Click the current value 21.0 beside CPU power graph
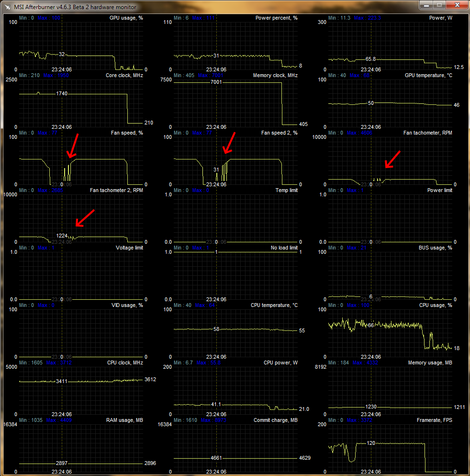Image resolution: width=470 pixels, height=476 pixels. point(304,409)
